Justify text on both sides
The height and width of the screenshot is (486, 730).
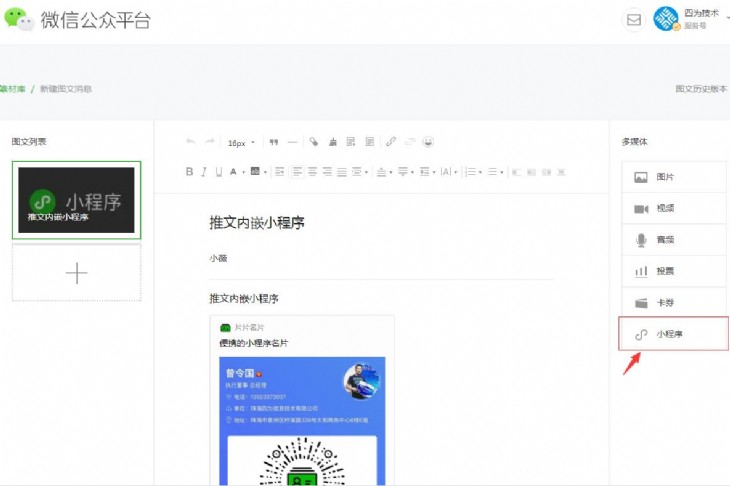click(342, 172)
